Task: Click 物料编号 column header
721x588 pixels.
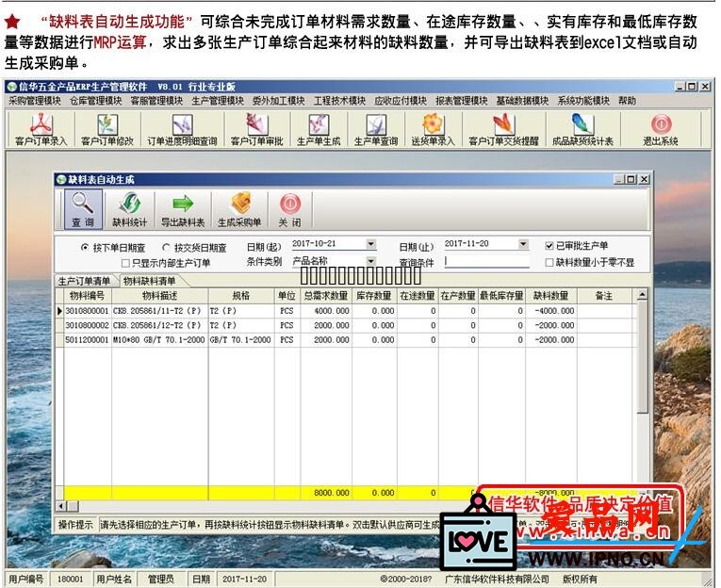Action: pyautogui.click(x=87, y=296)
